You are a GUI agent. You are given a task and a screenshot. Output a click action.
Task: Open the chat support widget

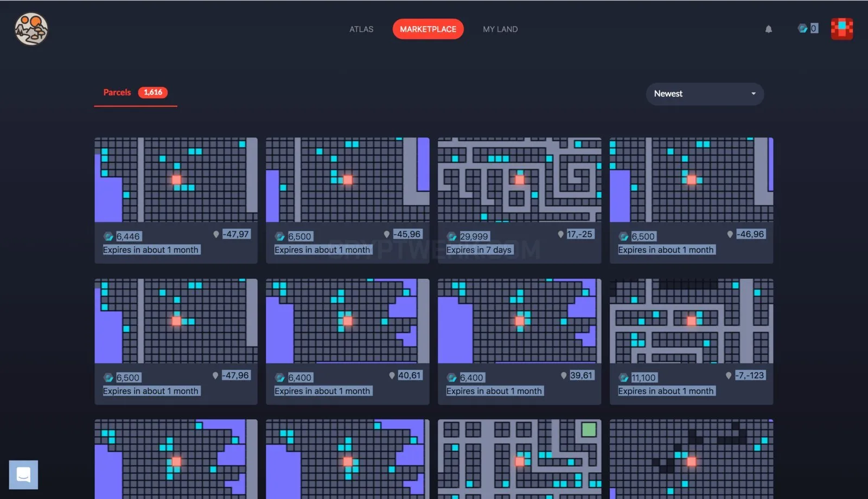(23, 475)
